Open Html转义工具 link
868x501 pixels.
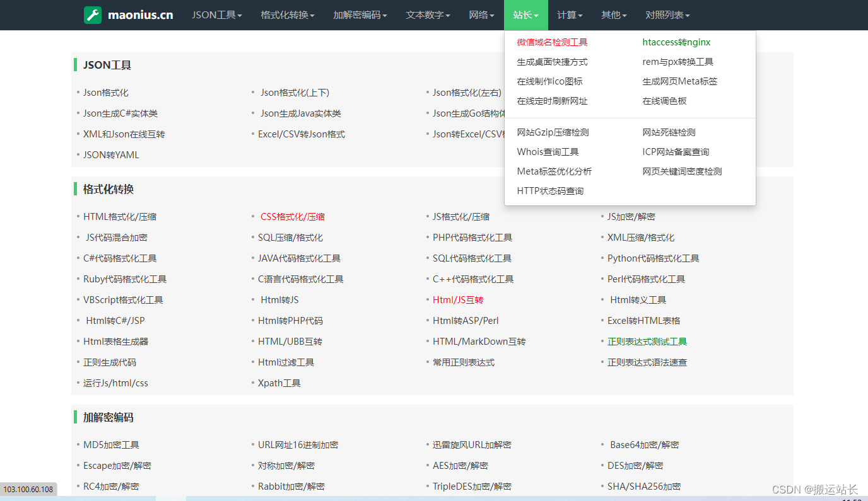[x=638, y=300]
